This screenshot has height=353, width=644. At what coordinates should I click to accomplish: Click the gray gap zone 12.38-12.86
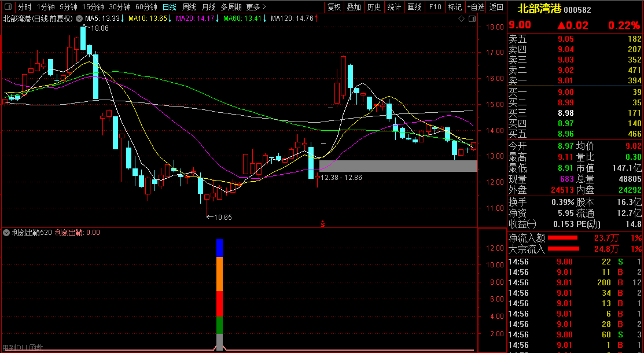click(x=398, y=166)
